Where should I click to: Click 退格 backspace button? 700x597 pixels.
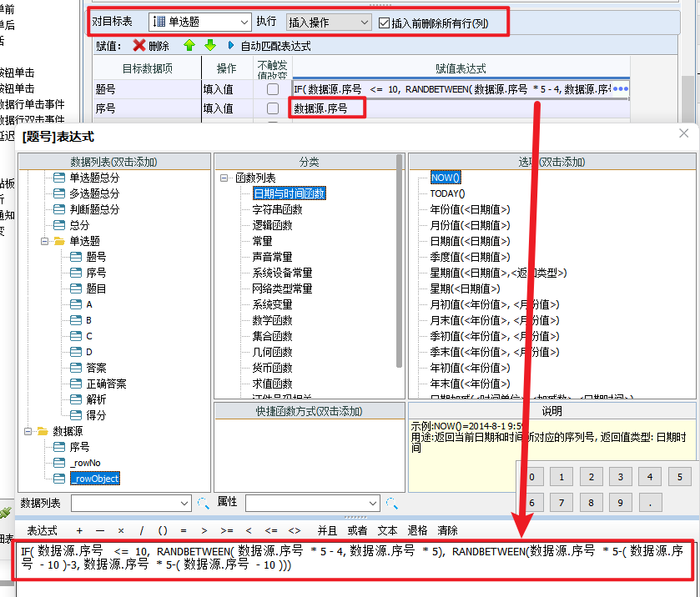417,530
